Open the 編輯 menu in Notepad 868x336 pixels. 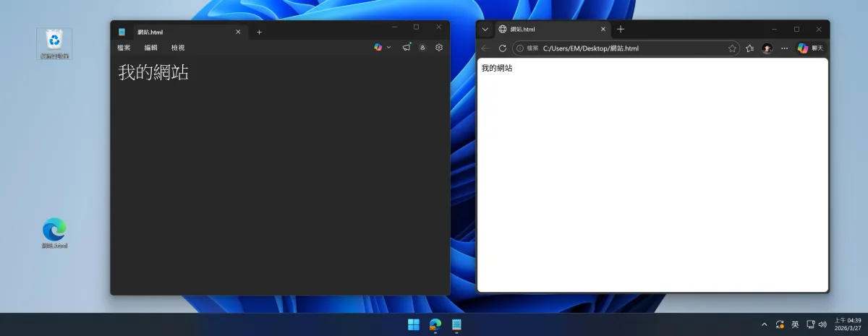point(150,48)
